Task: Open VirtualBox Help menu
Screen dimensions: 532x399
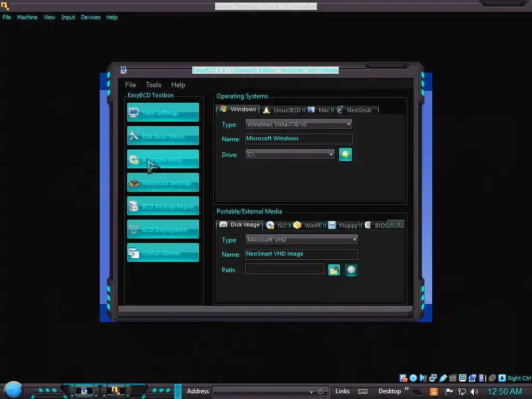Action: (112, 17)
